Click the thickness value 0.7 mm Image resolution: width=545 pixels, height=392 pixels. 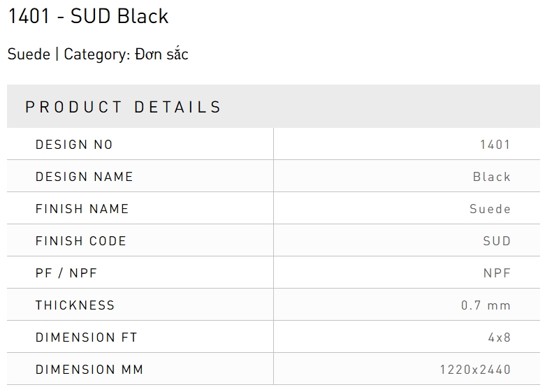(486, 305)
